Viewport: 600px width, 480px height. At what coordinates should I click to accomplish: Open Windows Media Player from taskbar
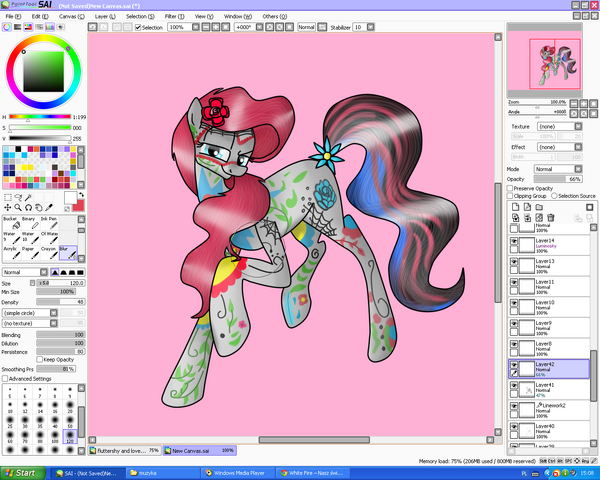(x=238, y=473)
